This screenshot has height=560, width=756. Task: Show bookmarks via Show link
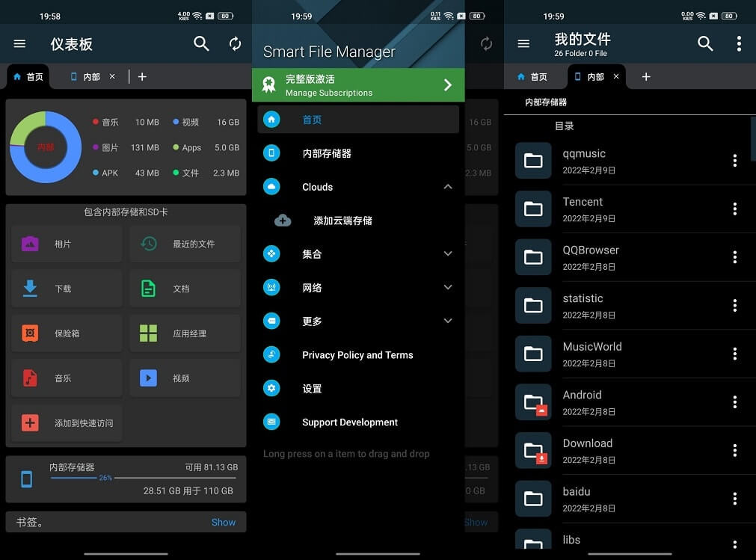[224, 522]
